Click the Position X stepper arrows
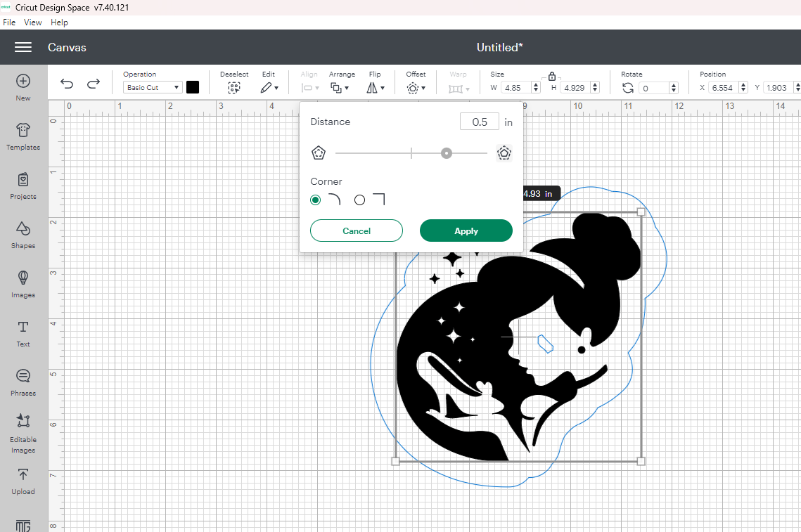Viewport: 801px width, 532px height. (x=743, y=88)
